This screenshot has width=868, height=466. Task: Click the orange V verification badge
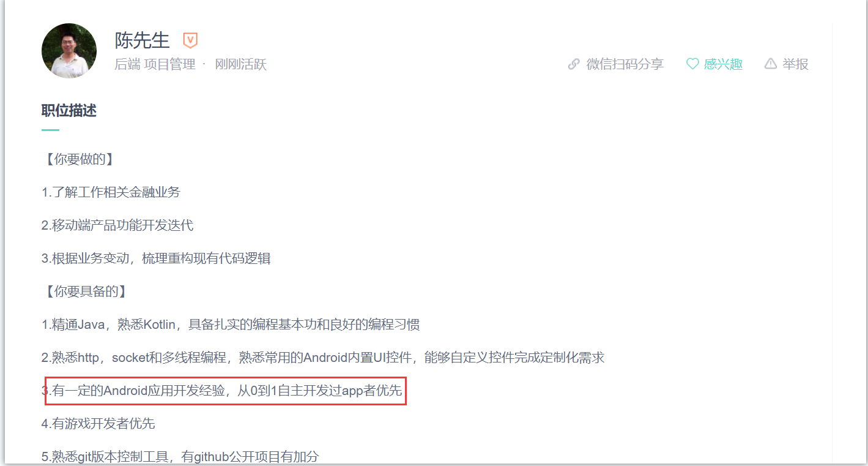click(191, 40)
